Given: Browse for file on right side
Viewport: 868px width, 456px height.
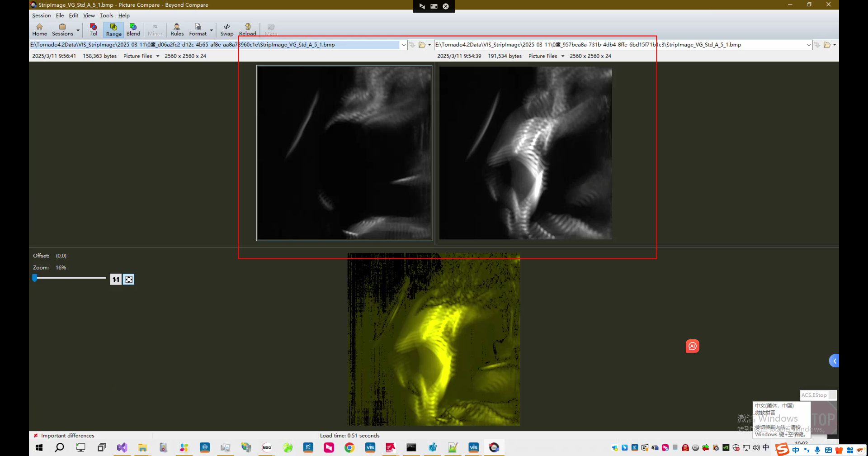Looking at the screenshot, I should [827, 45].
